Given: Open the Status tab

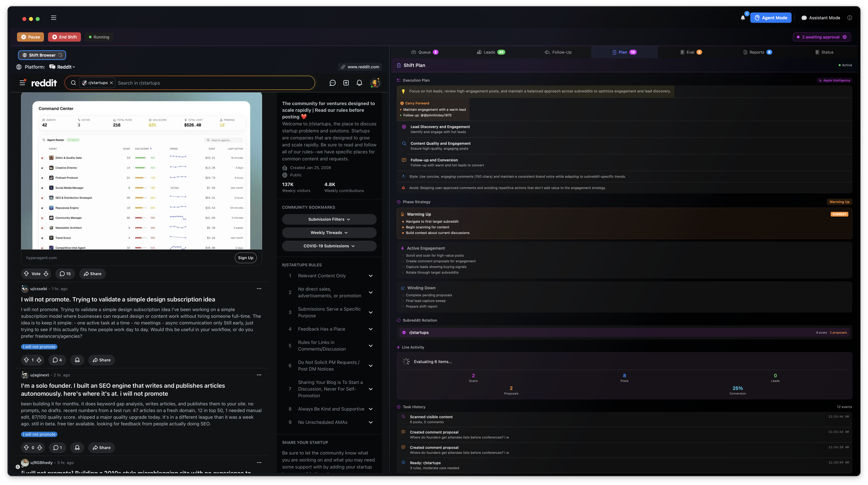Looking at the screenshot, I should pyautogui.click(x=824, y=52).
